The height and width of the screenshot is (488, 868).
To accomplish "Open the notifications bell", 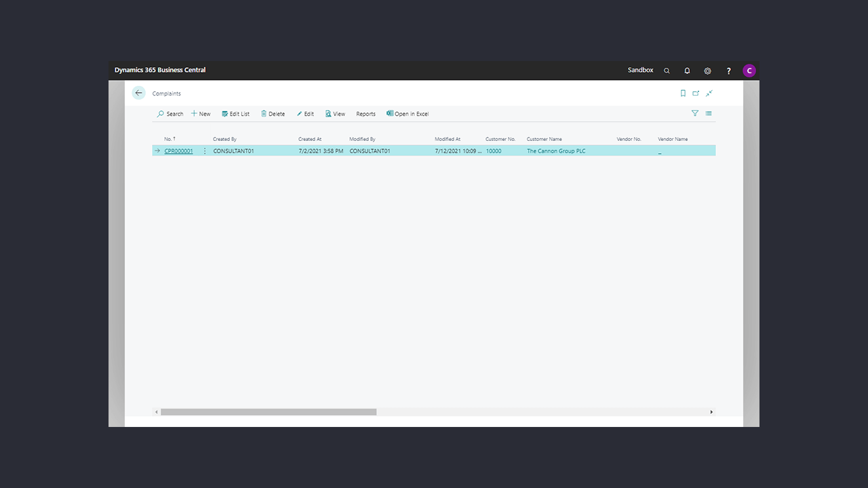I will [x=687, y=70].
